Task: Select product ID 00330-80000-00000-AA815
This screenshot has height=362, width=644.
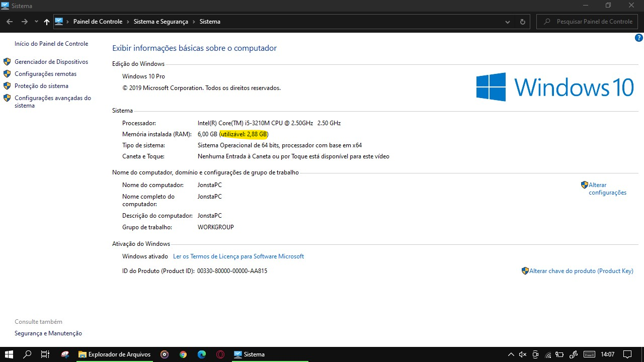Action: (232, 271)
